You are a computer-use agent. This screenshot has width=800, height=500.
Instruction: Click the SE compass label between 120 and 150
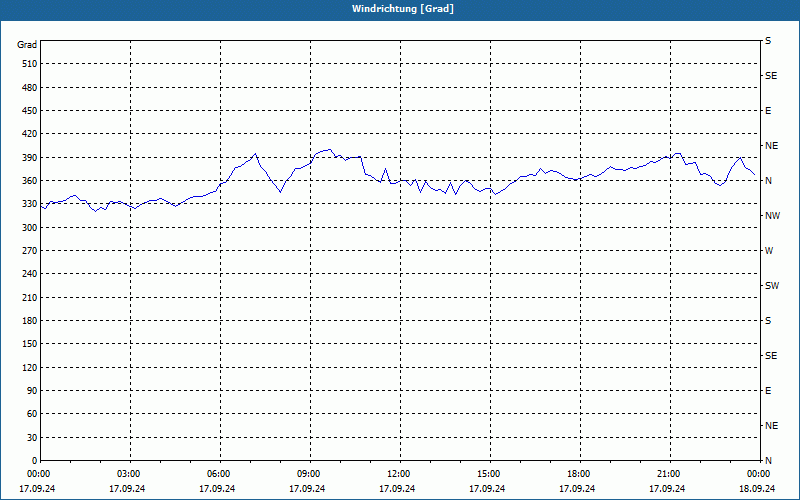(x=771, y=356)
